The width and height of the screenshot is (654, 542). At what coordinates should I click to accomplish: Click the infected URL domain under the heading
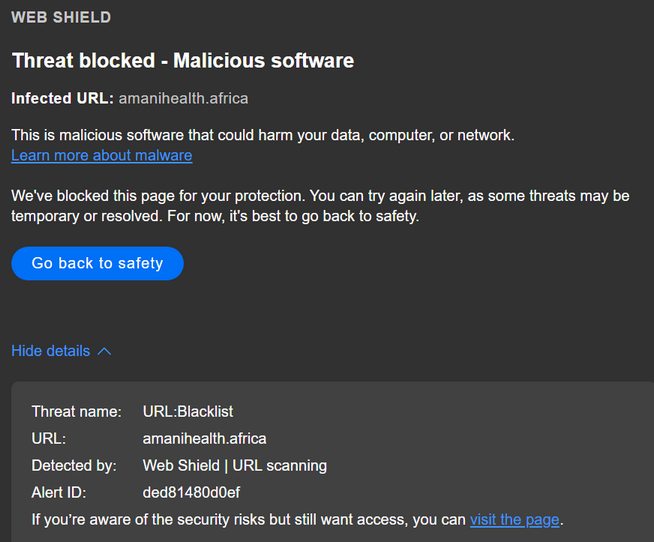click(183, 98)
